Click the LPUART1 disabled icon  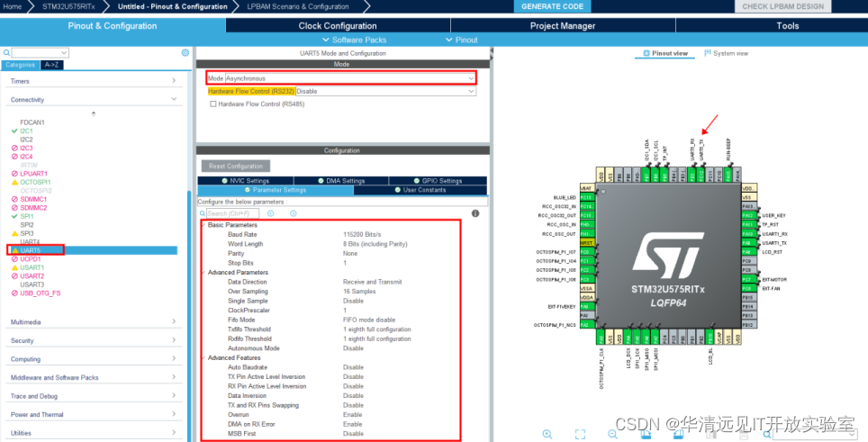14,174
